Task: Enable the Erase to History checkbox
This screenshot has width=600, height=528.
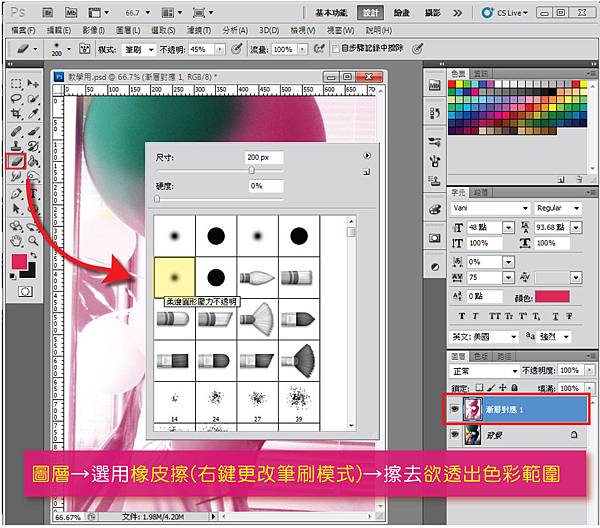Action: 336,49
